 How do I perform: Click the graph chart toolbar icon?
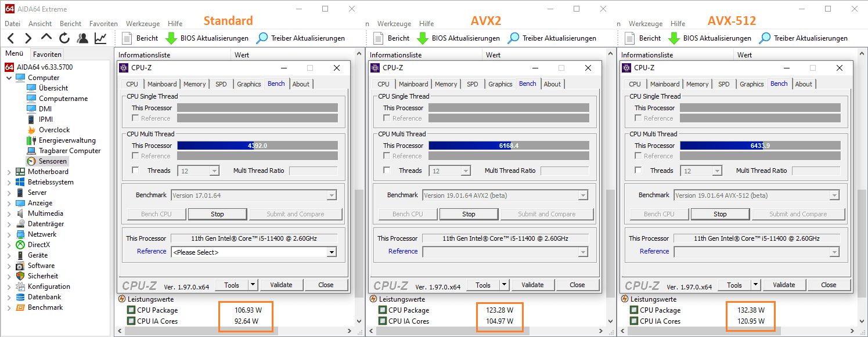(x=100, y=38)
